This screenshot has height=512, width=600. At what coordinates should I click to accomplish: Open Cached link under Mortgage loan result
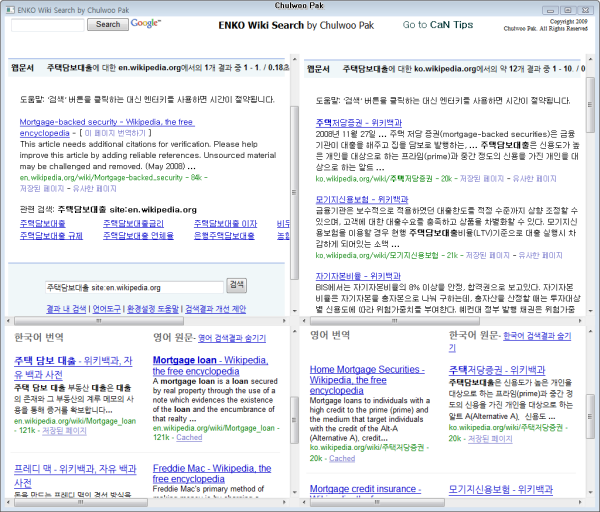189,437
